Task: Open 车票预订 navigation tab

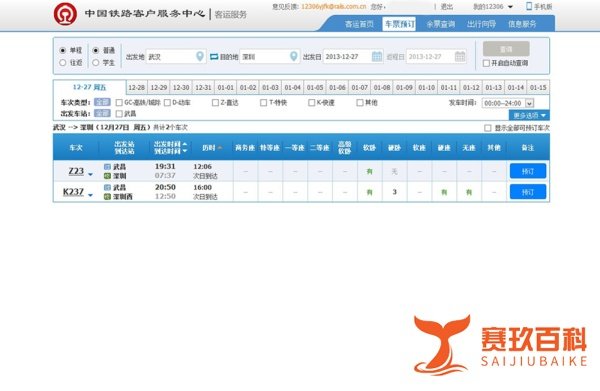Action: (399, 24)
